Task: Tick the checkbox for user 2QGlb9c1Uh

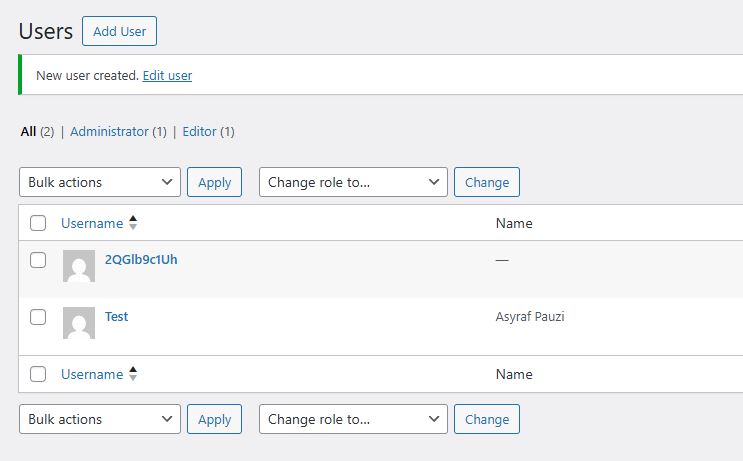Action: coord(38,260)
